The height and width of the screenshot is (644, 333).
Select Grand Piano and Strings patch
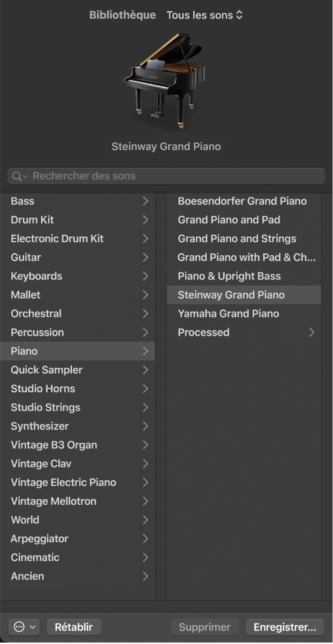click(x=237, y=239)
